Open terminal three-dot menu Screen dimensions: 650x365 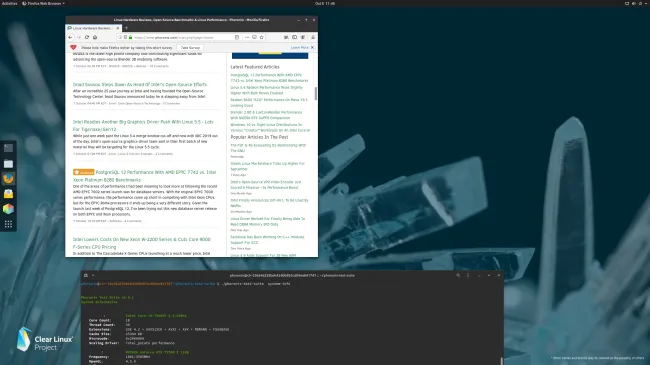point(468,275)
